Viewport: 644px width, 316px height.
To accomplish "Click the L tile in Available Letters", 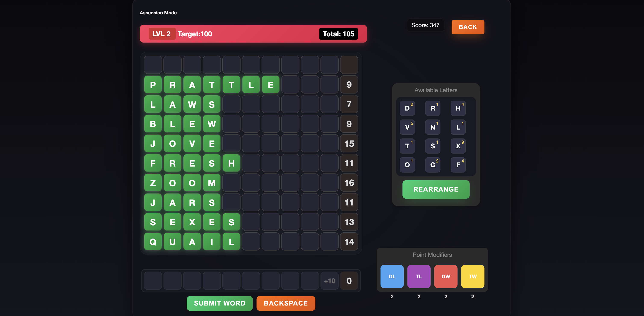I will pos(458,127).
